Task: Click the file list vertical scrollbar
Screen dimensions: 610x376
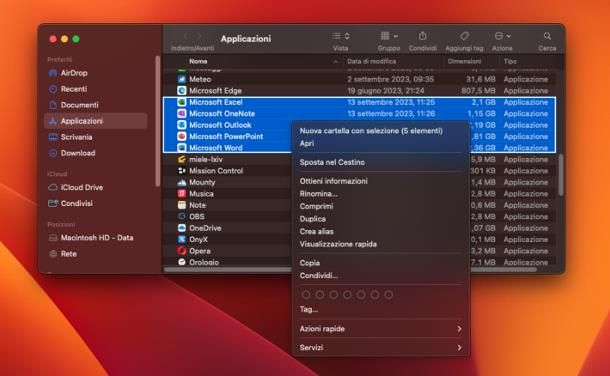Action: [561, 175]
